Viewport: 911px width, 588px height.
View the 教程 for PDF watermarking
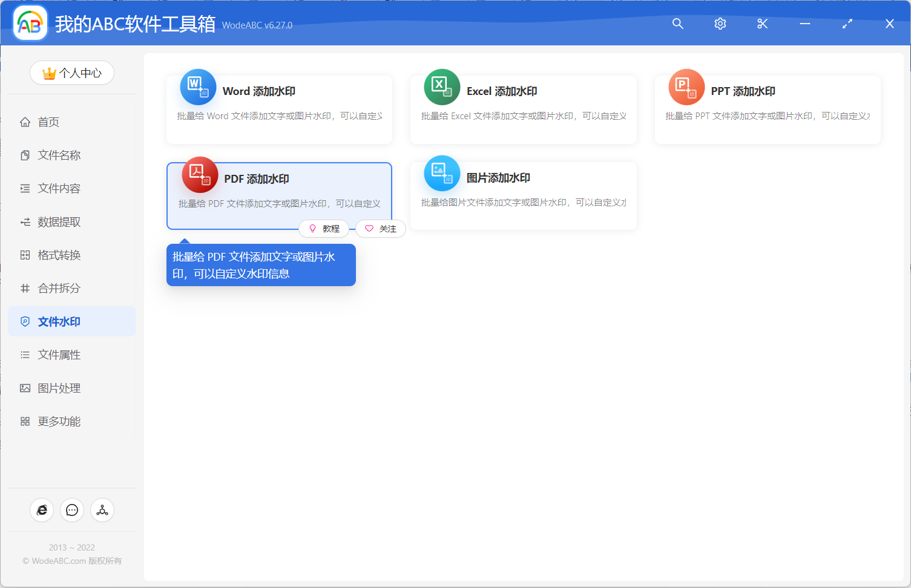point(324,229)
